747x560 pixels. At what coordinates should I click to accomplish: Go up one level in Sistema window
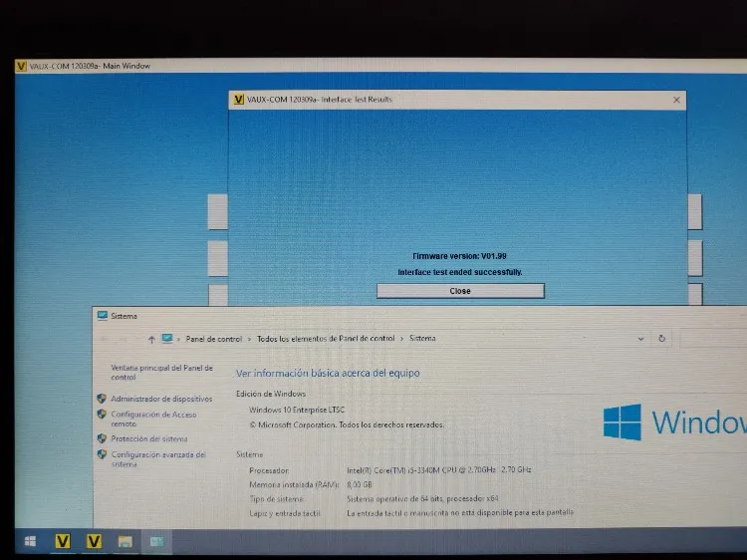pyautogui.click(x=151, y=339)
